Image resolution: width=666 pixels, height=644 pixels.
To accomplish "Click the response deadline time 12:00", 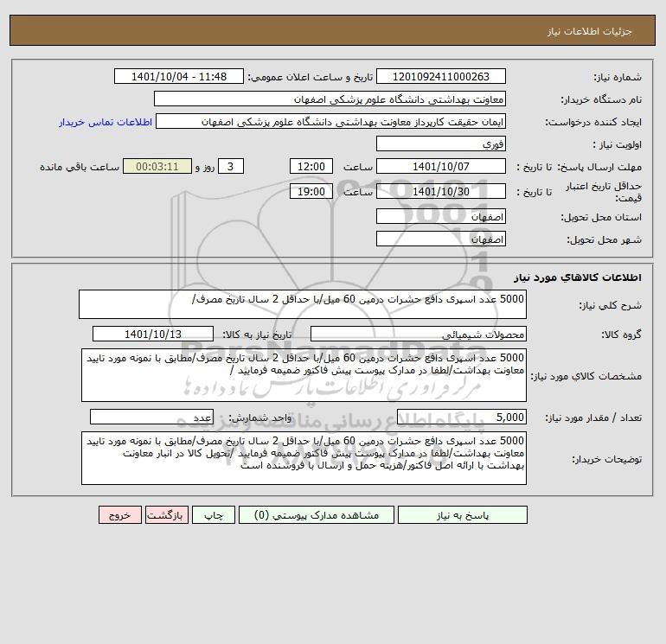I will pyautogui.click(x=311, y=167).
